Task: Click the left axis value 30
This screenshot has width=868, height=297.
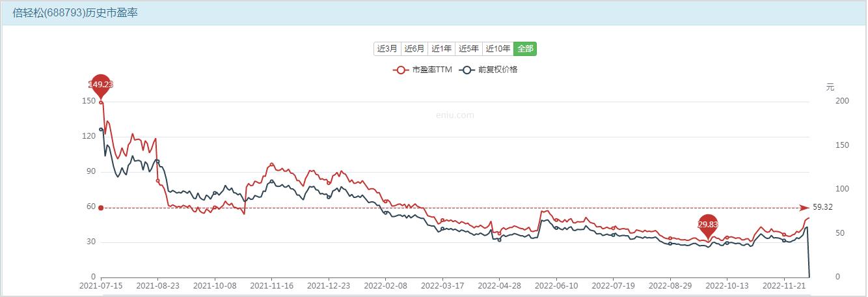Action: click(91, 242)
